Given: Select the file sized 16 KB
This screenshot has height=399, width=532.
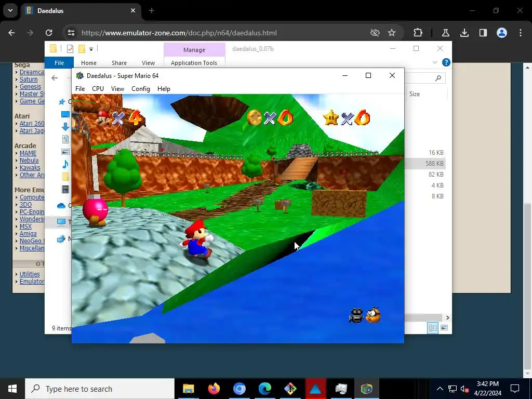Looking at the screenshot, I should point(436,153).
